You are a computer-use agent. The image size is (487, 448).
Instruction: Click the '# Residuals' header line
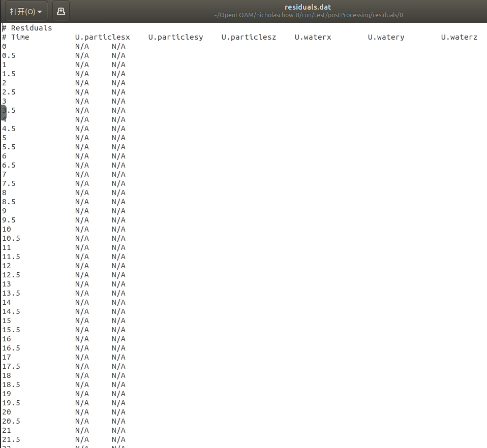pos(27,28)
